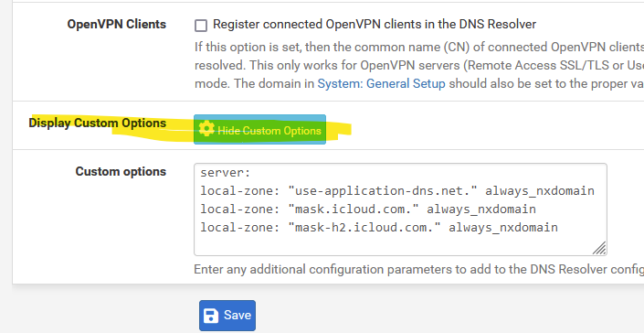The width and height of the screenshot is (644, 333).
Task: Click the textarea resize handle corner
Action: click(599, 248)
